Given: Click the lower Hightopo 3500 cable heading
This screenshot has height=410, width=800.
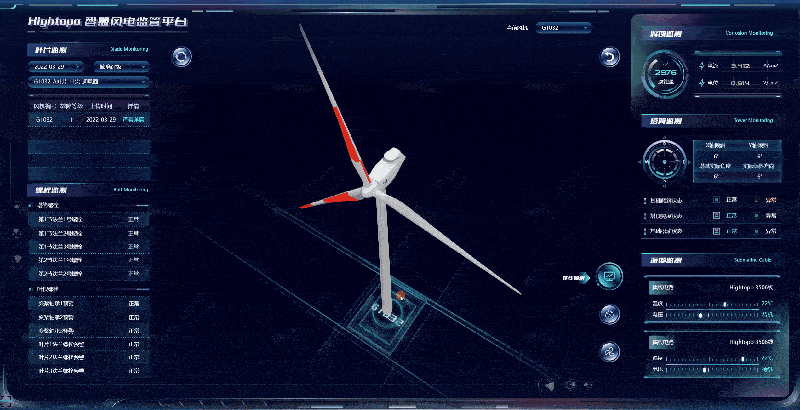Looking at the screenshot, I should click(752, 342).
